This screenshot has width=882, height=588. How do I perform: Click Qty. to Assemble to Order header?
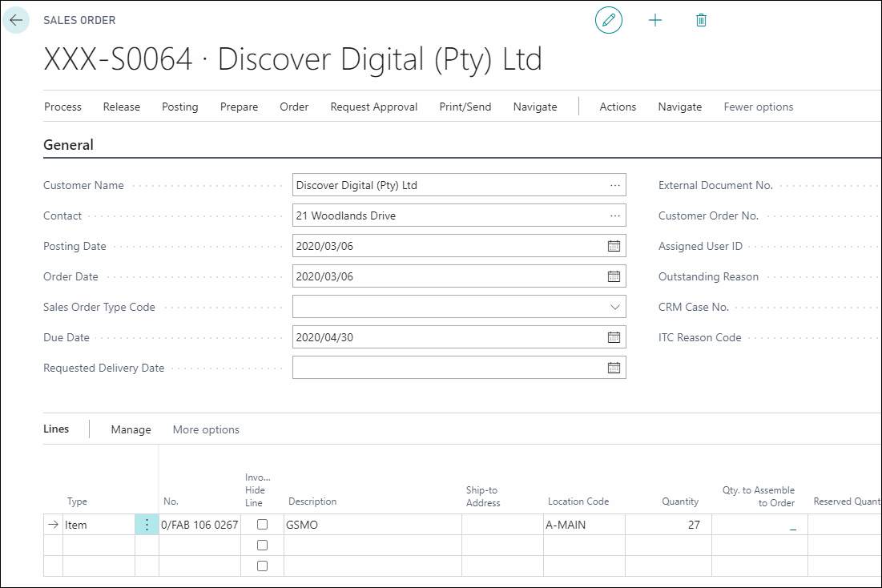[759, 497]
